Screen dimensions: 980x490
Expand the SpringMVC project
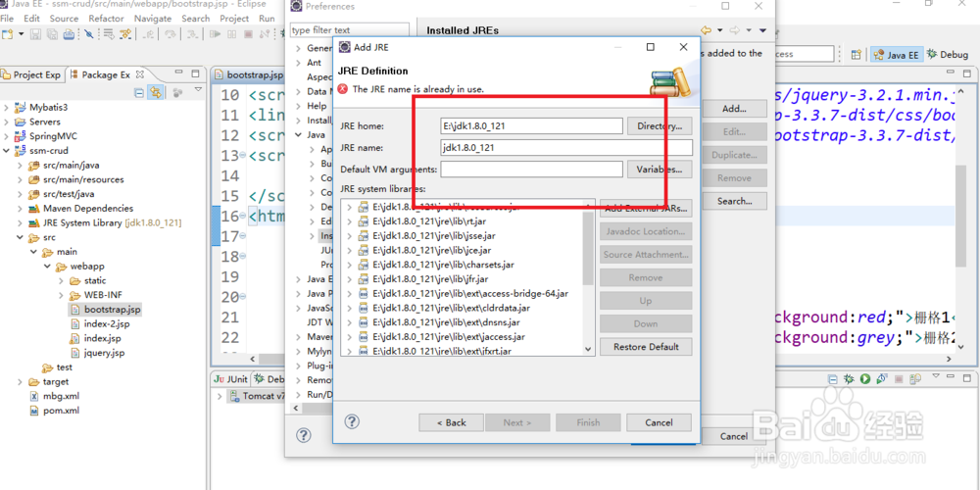click(x=6, y=136)
